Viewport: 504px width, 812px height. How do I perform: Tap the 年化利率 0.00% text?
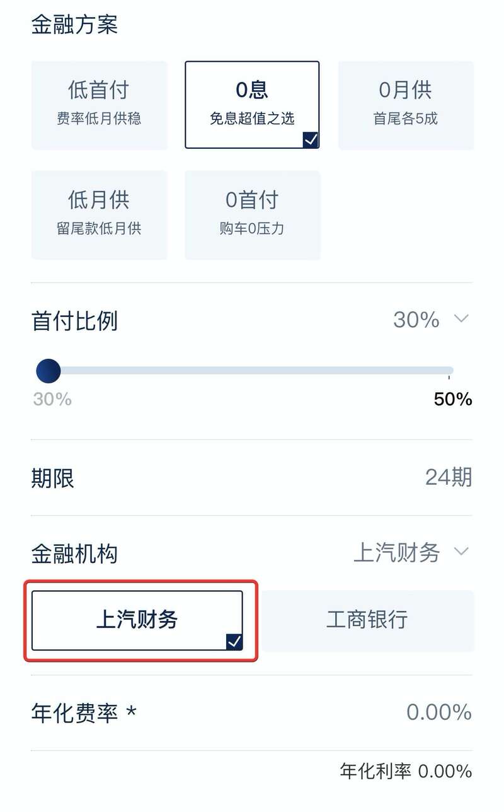pyautogui.click(x=406, y=770)
